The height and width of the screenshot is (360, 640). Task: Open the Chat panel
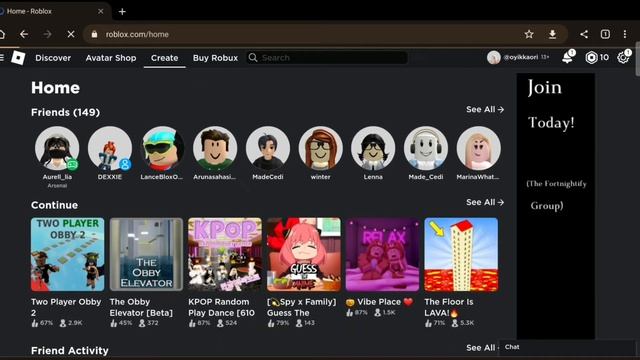point(567,347)
